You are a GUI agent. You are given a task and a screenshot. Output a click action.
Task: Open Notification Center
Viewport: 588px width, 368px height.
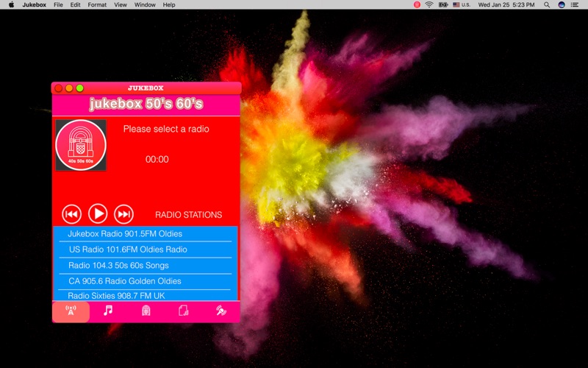(575, 5)
